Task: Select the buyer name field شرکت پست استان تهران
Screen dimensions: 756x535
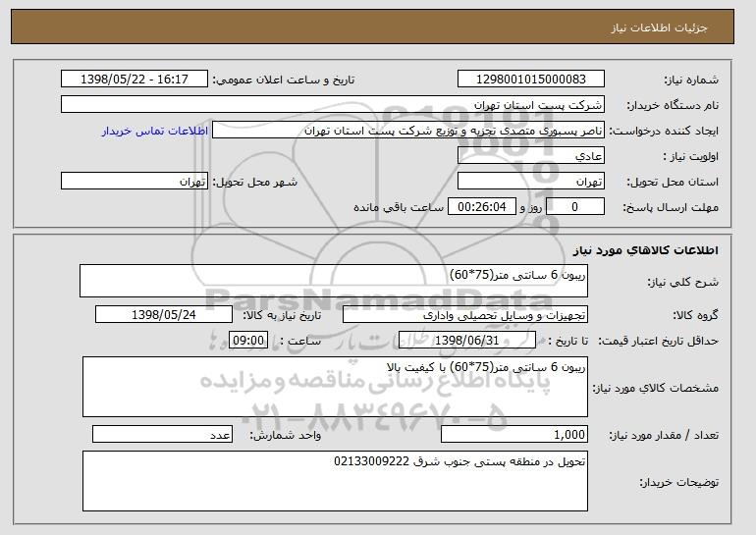Action: point(333,105)
